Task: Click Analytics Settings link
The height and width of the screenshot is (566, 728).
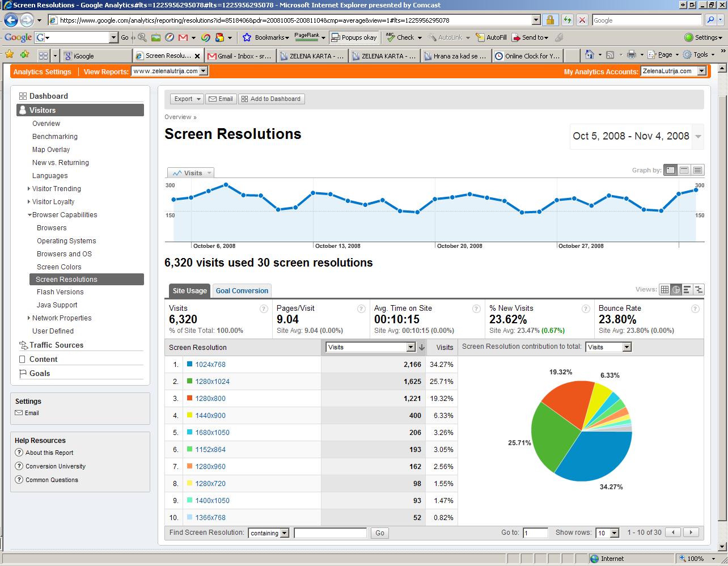Action: coord(42,71)
